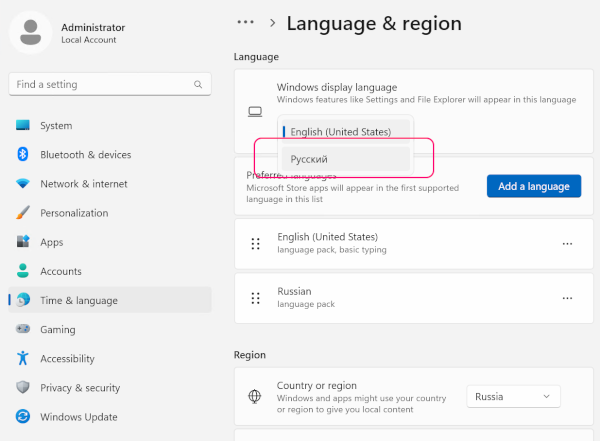Screen dimensions: 600x441
Task: Click the Personalization paintbrush icon
Action: [23, 212]
